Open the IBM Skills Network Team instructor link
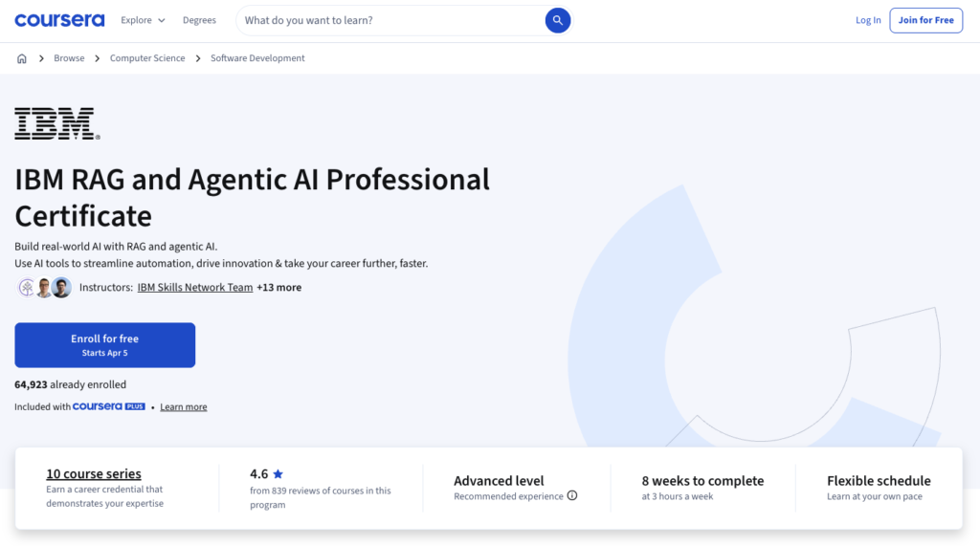 (x=195, y=288)
